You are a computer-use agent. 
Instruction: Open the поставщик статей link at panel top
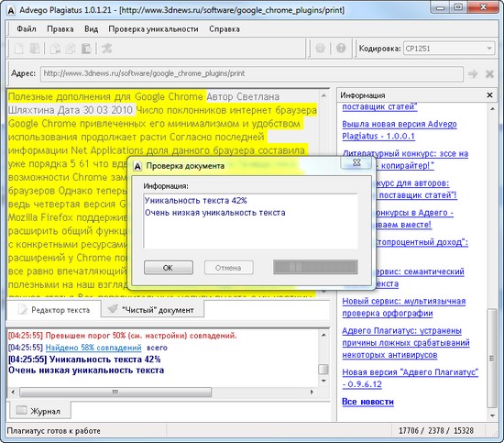pyautogui.click(x=379, y=106)
